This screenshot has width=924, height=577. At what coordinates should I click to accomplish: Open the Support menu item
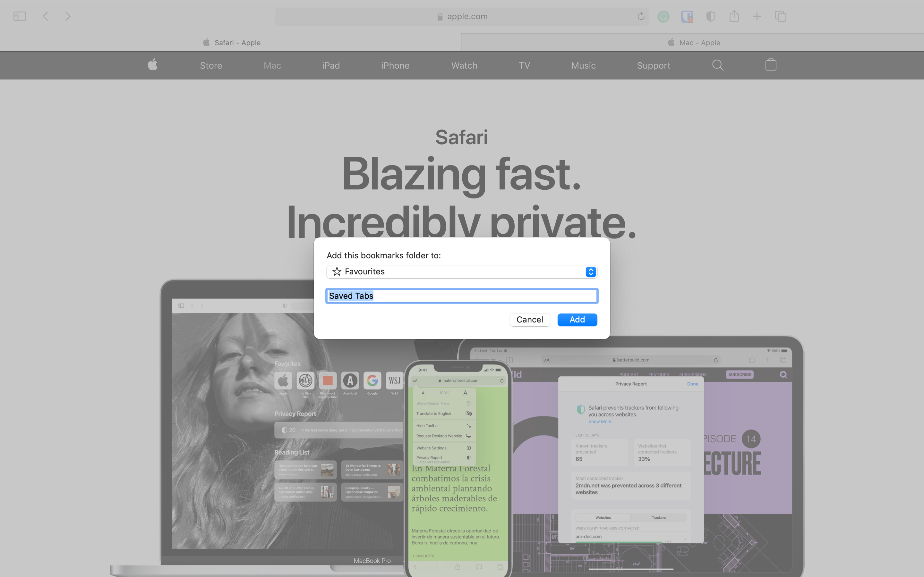653,65
